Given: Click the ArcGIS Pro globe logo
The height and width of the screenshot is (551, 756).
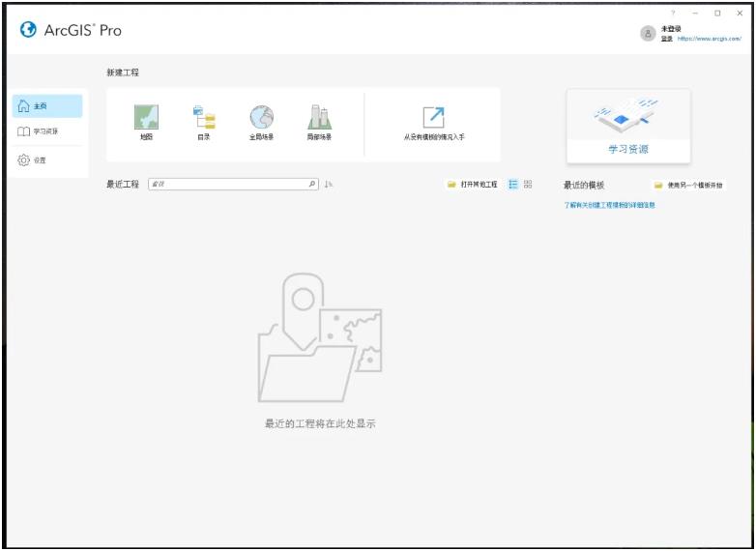Looking at the screenshot, I should [28, 30].
